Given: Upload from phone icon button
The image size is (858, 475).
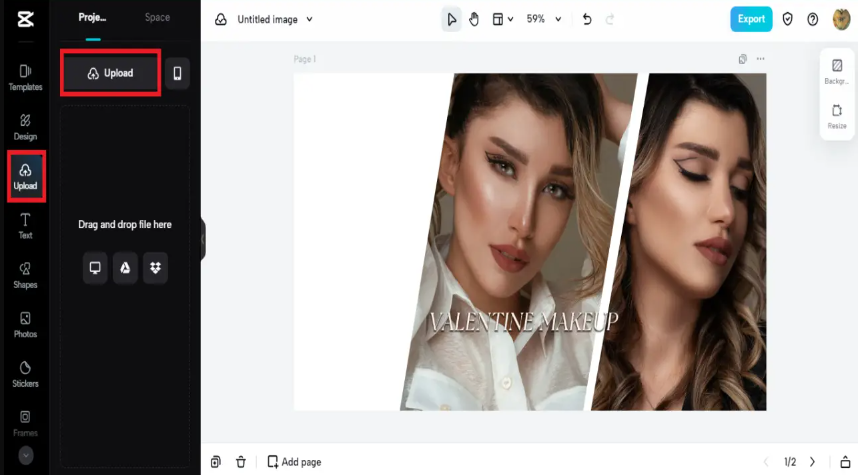Looking at the screenshot, I should coord(177,73).
